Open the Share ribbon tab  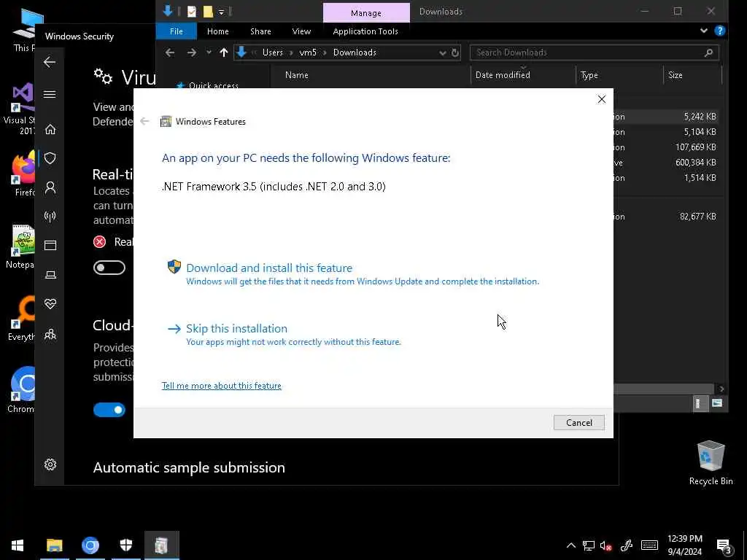(260, 31)
